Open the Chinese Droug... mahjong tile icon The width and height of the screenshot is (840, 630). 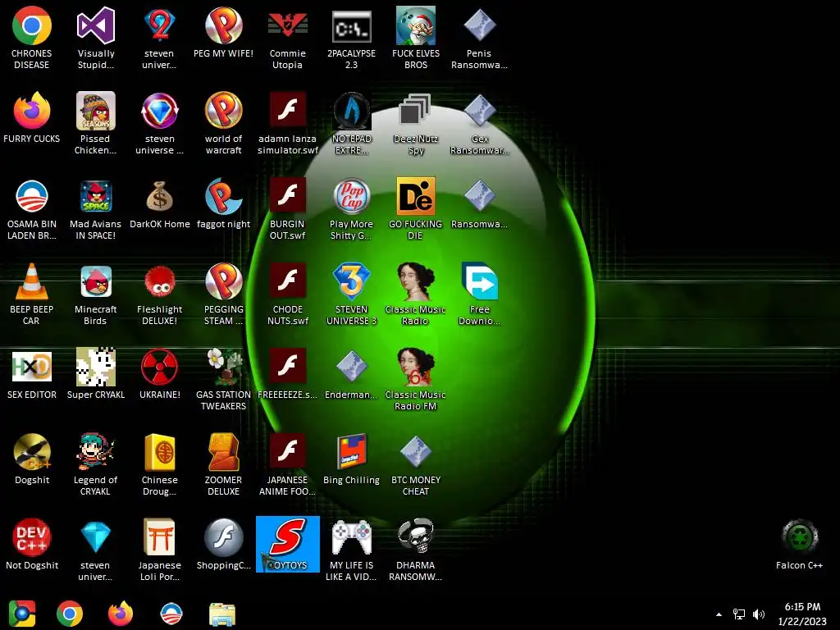click(159, 452)
